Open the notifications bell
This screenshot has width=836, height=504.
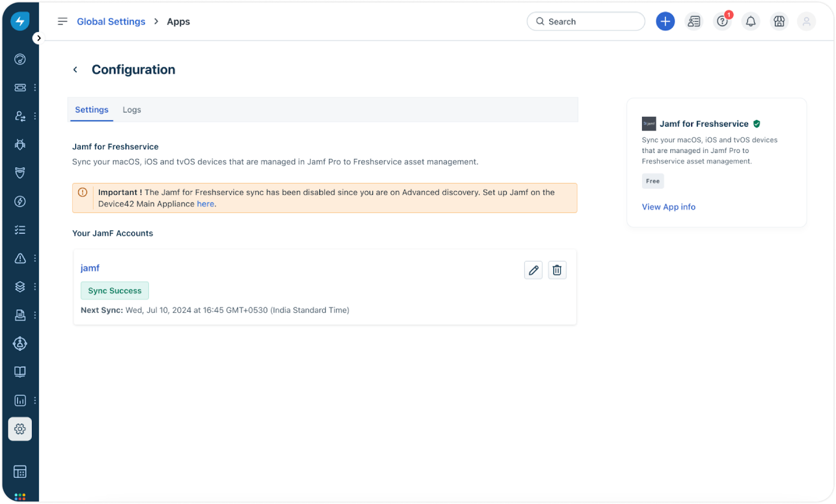click(x=751, y=21)
